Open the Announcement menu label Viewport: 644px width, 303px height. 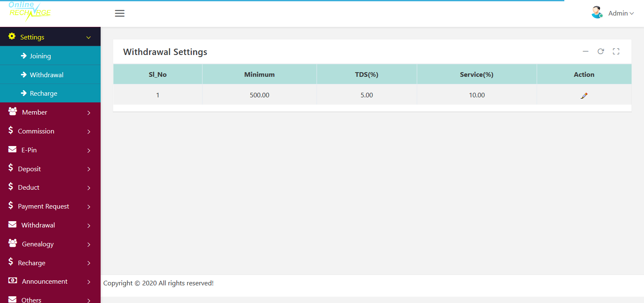click(x=44, y=281)
